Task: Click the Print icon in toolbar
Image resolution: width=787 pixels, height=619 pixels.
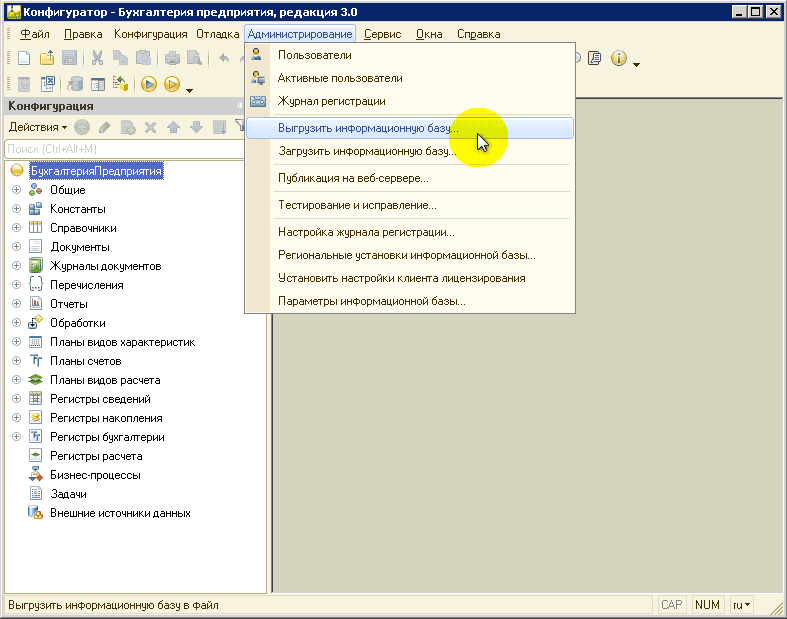Action: (172, 58)
